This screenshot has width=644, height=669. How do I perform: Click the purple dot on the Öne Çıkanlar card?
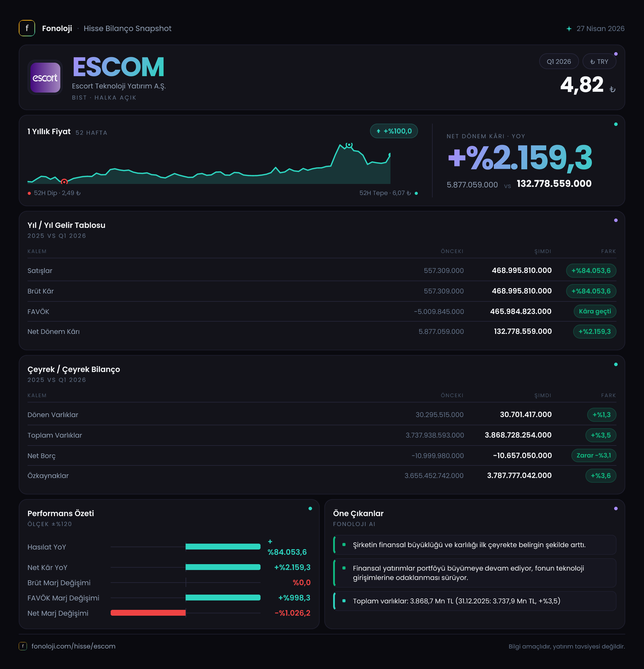point(616,508)
